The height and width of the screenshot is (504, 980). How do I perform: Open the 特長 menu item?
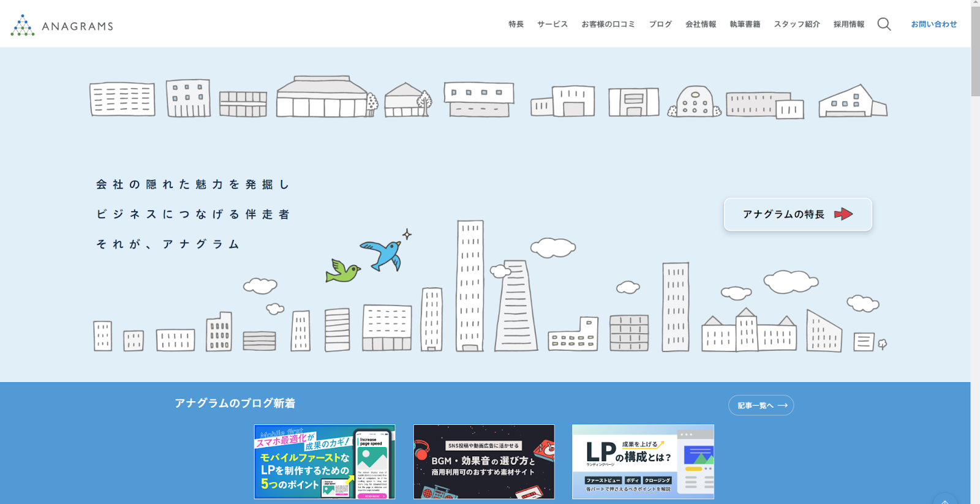[516, 24]
